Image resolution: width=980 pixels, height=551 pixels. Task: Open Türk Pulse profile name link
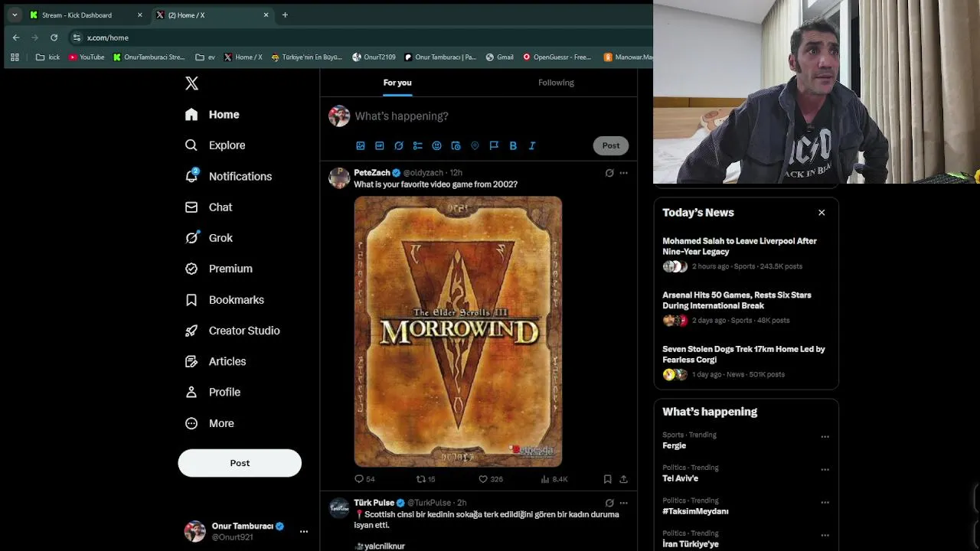click(x=374, y=503)
